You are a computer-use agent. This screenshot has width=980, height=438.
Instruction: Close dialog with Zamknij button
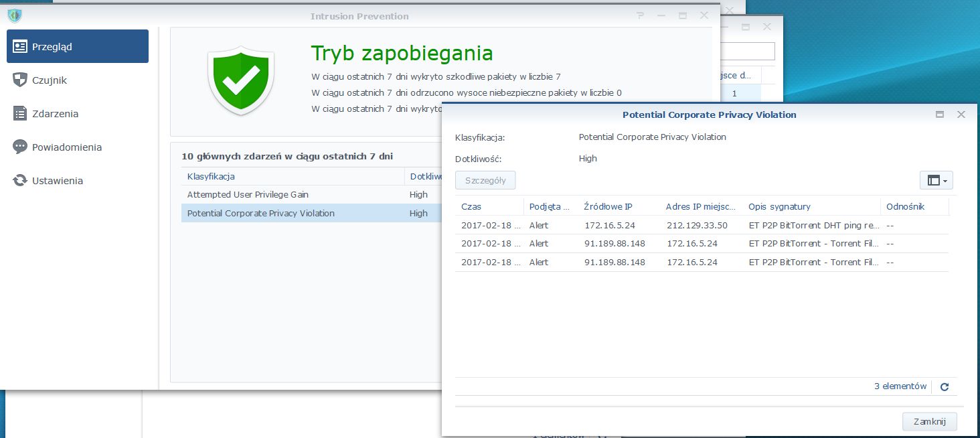click(x=930, y=421)
